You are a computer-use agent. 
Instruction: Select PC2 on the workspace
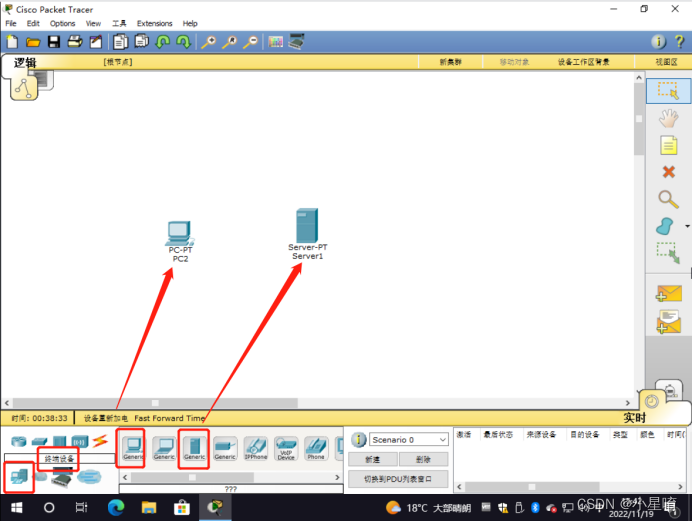(x=180, y=234)
